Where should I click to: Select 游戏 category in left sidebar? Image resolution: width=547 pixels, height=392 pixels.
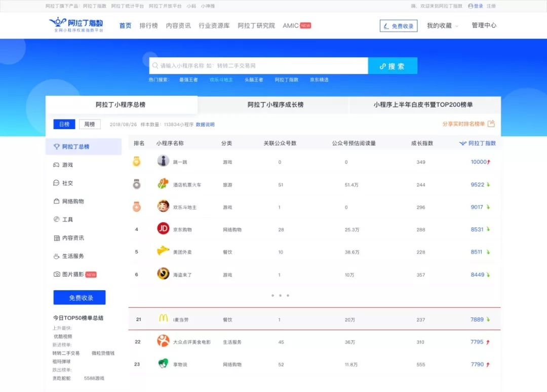coord(67,165)
